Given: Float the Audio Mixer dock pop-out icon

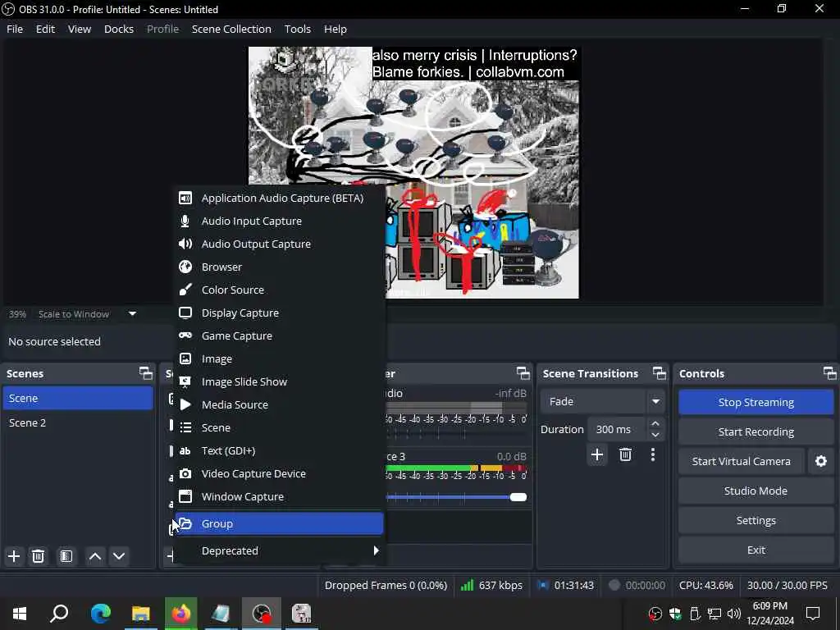Looking at the screenshot, I should (x=523, y=373).
